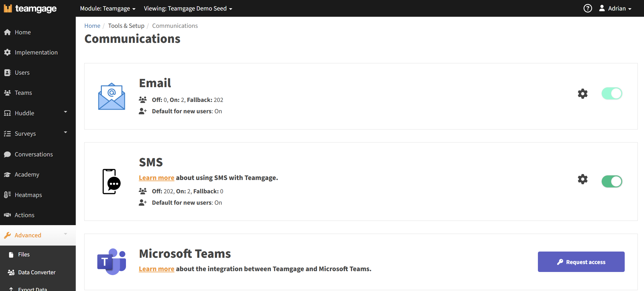Click the Email envelope illustration
This screenshot has height=291, width=644.
111,96
